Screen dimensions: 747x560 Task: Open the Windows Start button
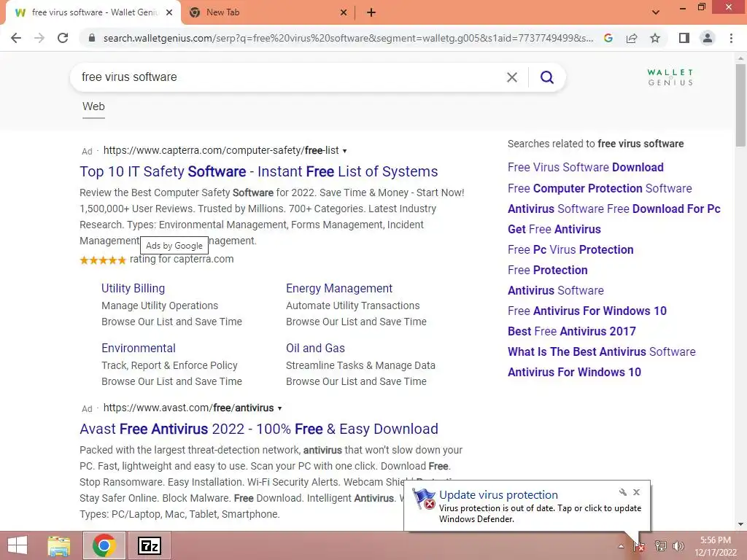(x=18, y=545)
